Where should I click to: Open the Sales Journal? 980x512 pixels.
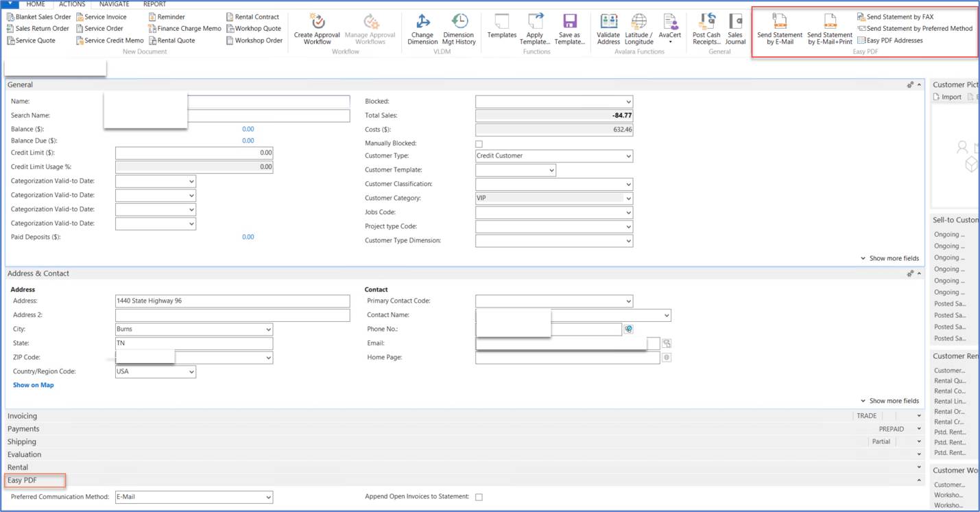[735, 29]
